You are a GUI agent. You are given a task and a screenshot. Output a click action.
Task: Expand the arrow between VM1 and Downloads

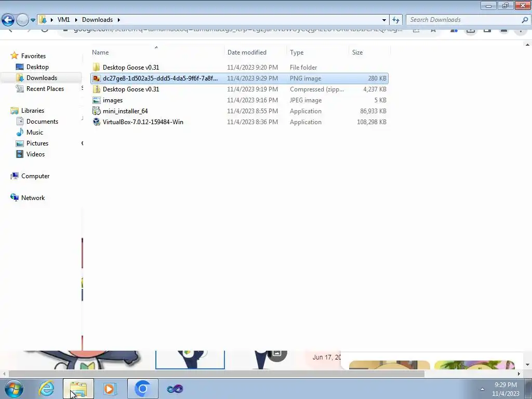76,20
